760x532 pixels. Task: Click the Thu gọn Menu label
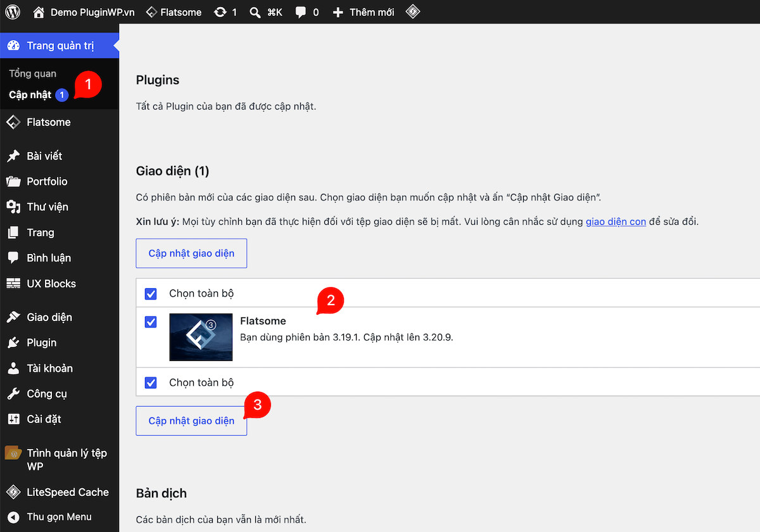59,517
